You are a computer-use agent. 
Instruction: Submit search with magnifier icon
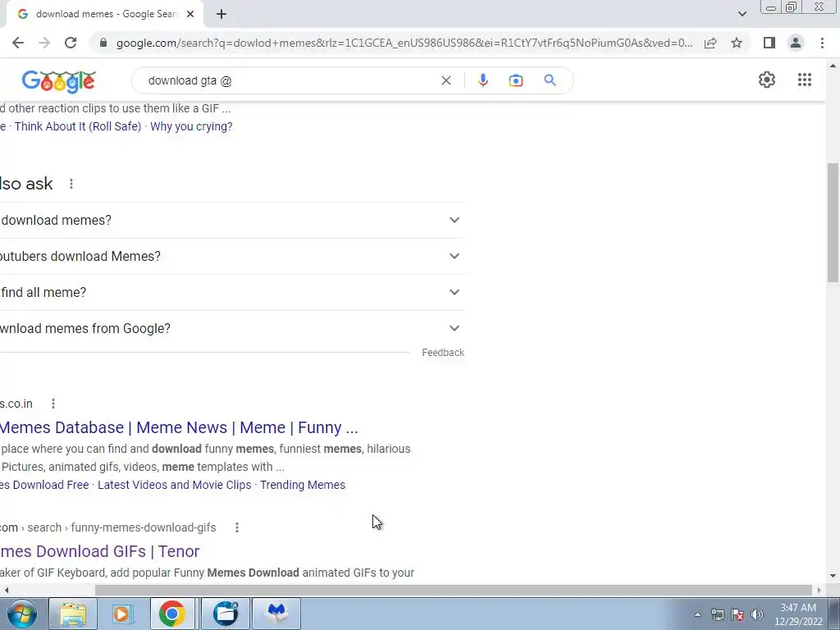click(x=550, y=80)
